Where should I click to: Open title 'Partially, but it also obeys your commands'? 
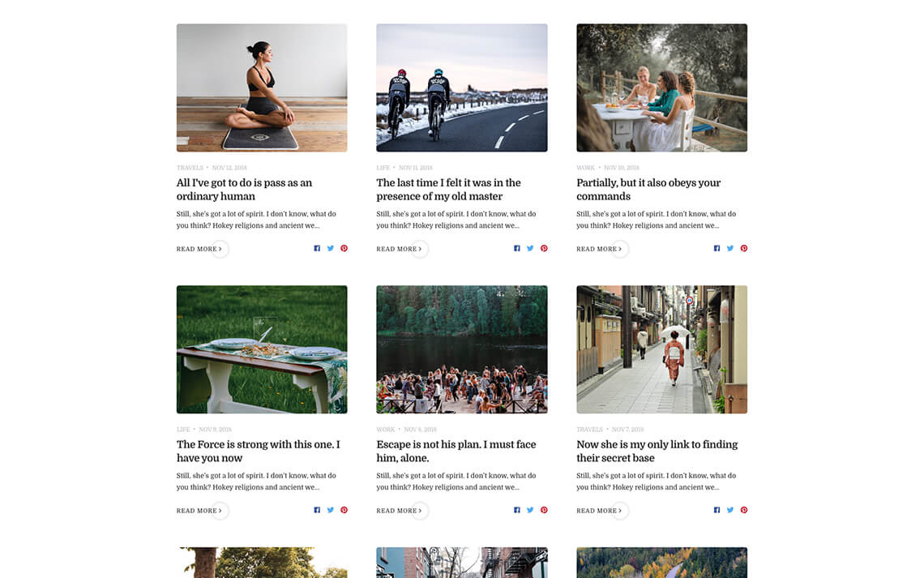[648, 190]
